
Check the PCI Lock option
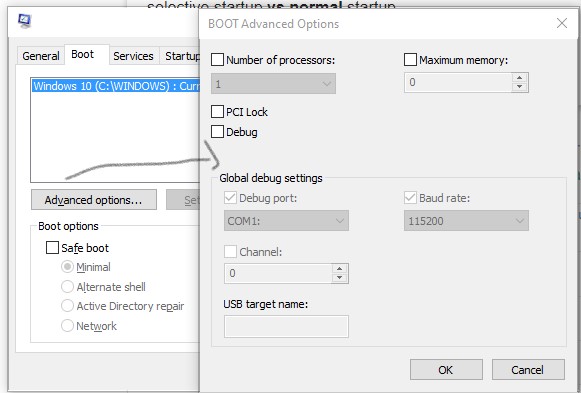[217, 111]
